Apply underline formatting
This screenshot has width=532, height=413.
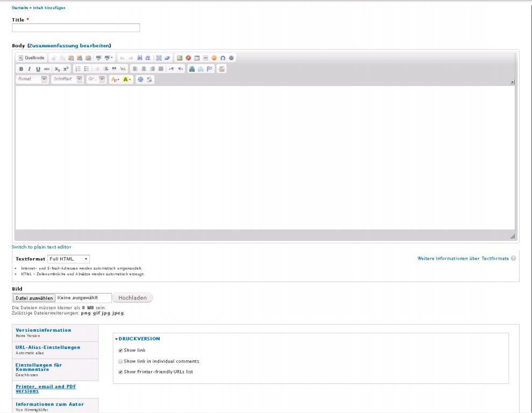point(38,69)
